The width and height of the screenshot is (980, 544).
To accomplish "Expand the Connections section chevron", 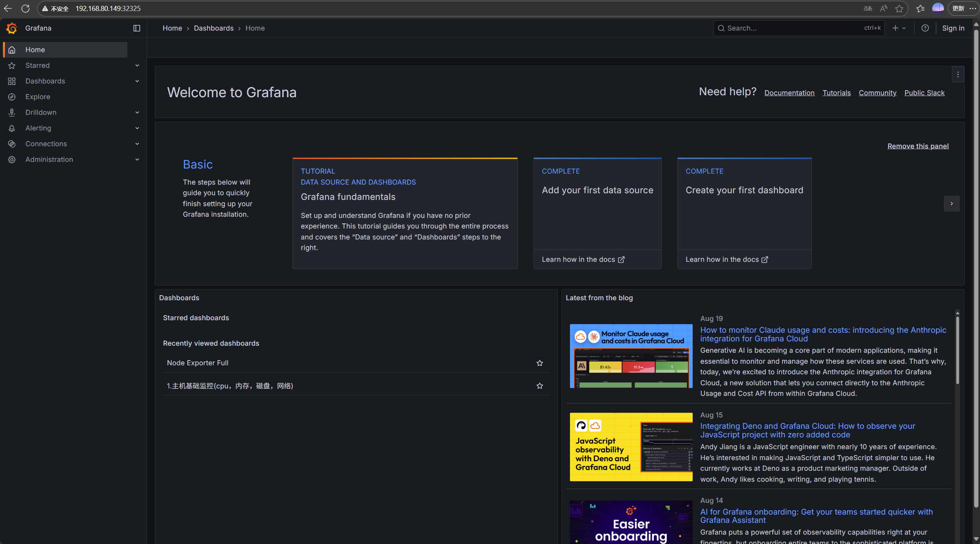I will (x=137, y=144).
